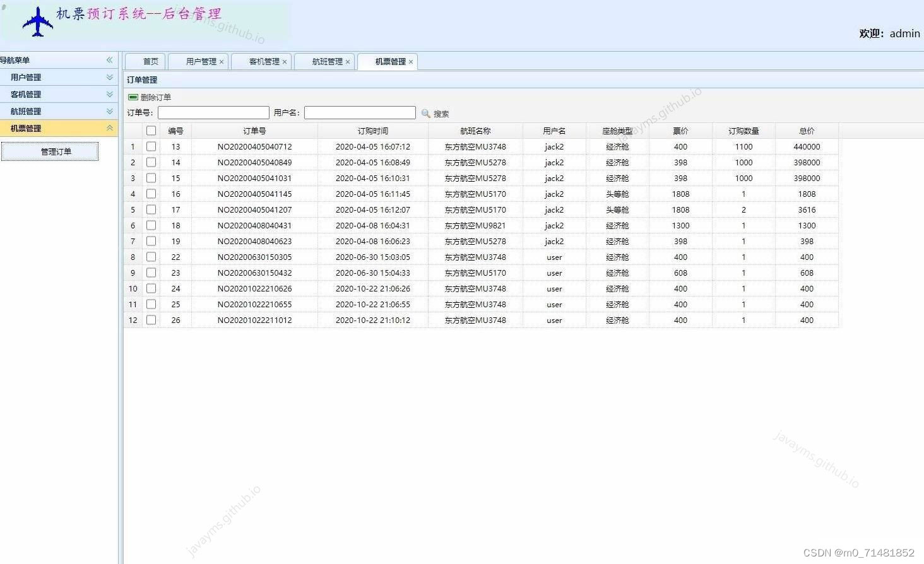
Task: Check the row for order NO20200405041031
Action: pyautogui.click(x=151, y=178)
